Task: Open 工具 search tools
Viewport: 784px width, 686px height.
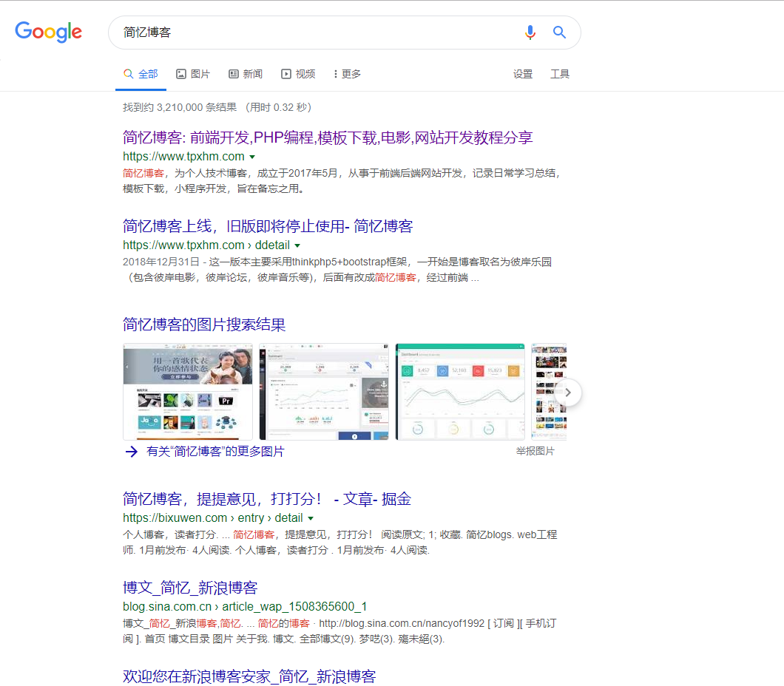Action: 559,74
